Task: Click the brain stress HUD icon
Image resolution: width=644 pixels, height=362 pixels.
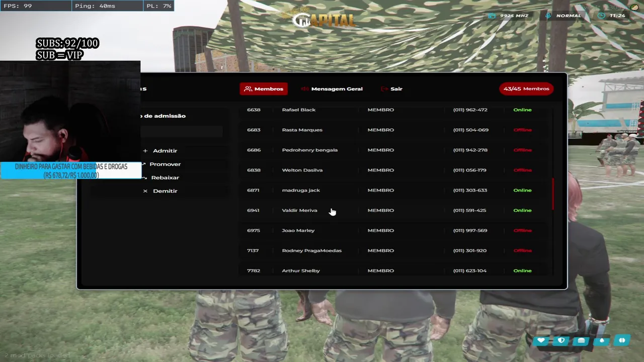Action: [x=622, y=340]
